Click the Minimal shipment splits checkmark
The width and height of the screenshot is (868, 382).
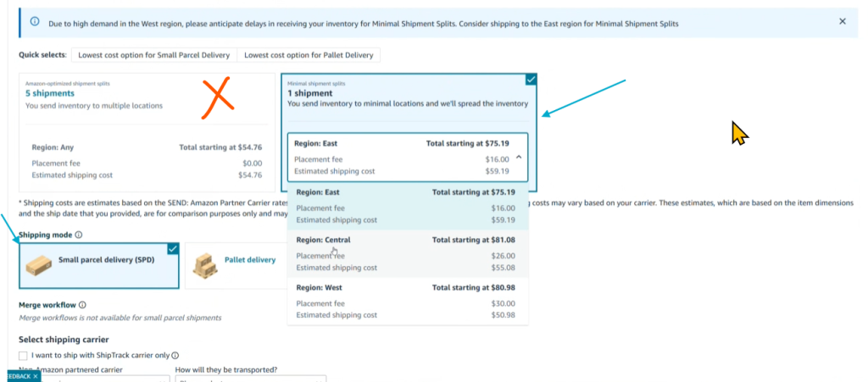[x=531, y=79]
